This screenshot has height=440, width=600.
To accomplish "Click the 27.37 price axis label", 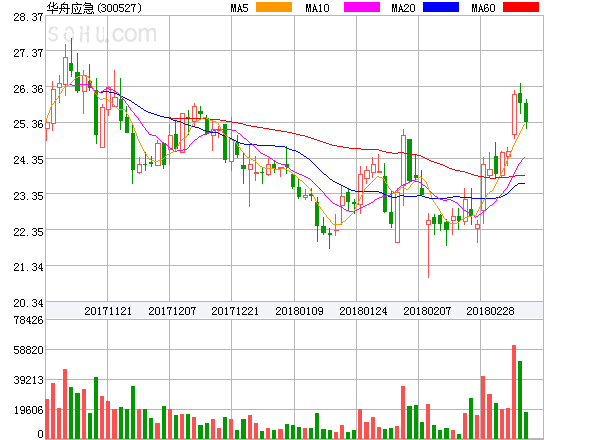I will tap(28, 53).
